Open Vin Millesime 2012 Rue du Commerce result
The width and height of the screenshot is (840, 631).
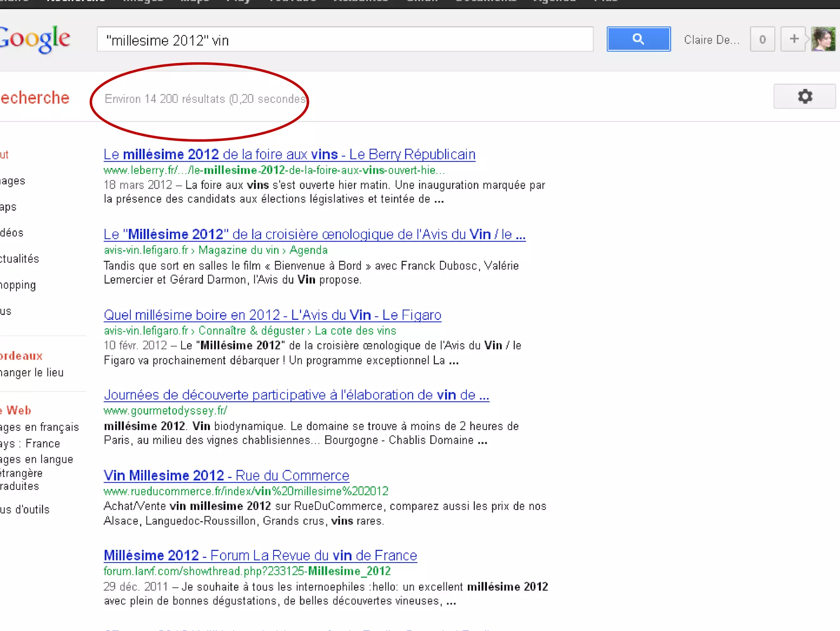click(226, 475)
